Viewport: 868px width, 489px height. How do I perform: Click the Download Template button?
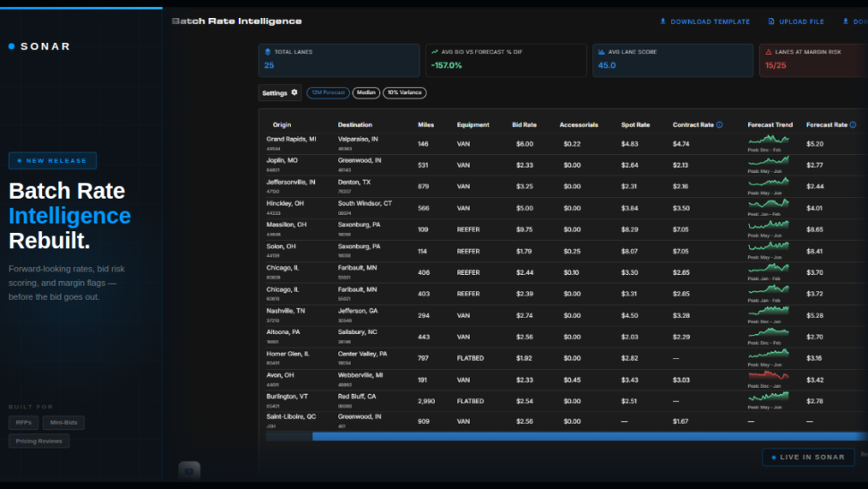click(x=705, y=21)
